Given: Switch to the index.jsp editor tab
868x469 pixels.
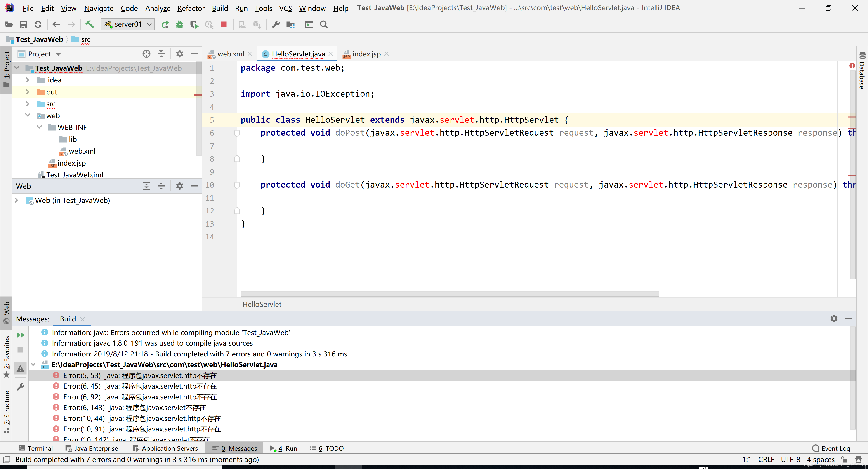Looking at the screenshot, I should (366, 54).
